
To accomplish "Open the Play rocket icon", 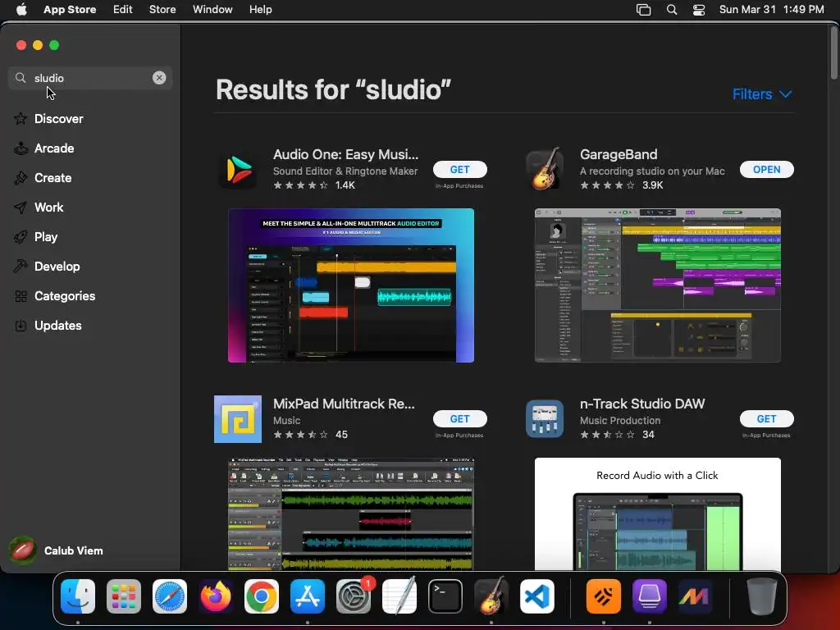I will 21,237.
